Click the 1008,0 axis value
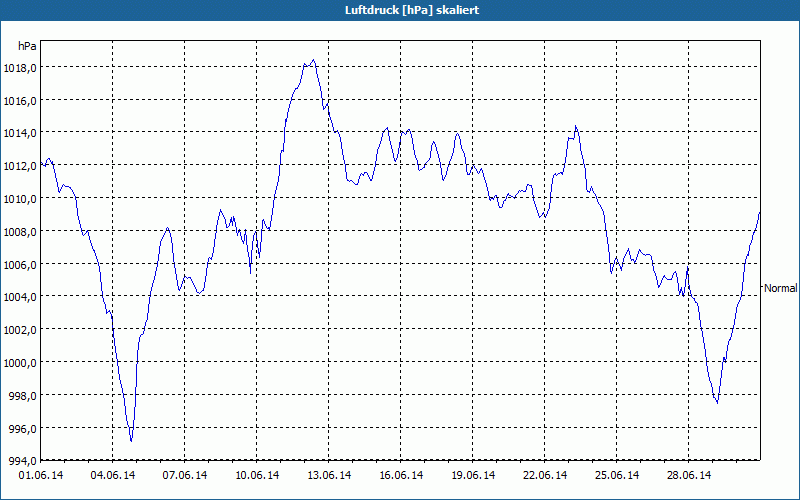 tap(20, 232)
